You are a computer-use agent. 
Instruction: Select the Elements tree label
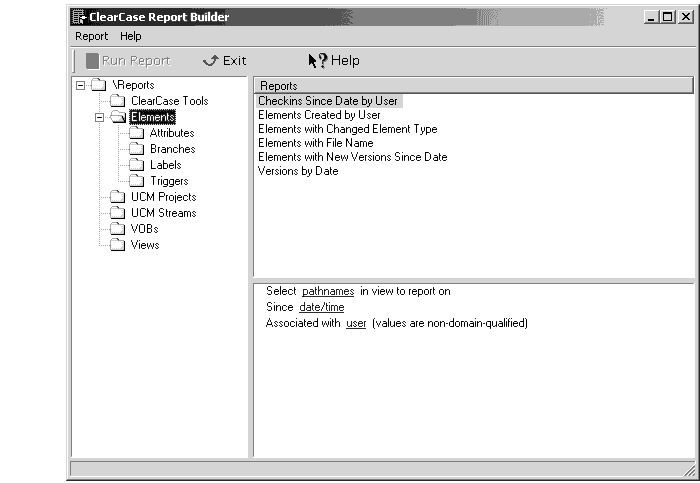tap(153, 117)
